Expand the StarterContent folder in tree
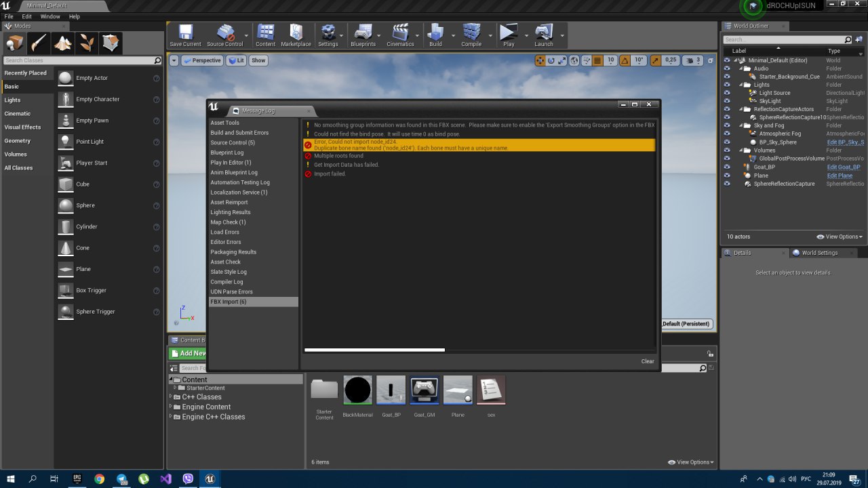 coord(175,388)
